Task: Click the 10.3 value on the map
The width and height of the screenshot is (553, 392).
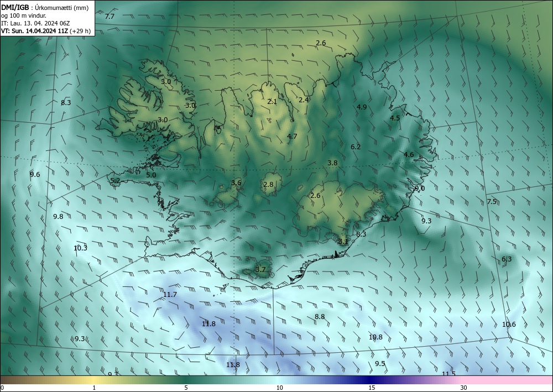Action: [80, 248]
